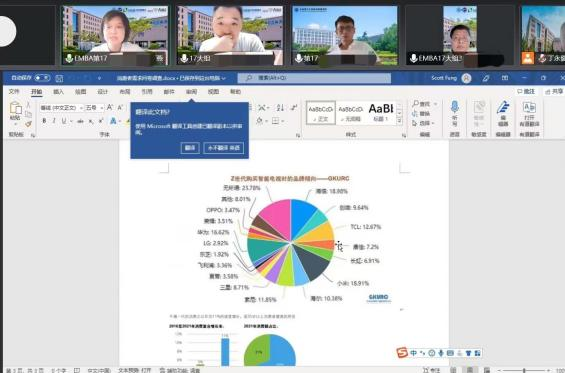Image resolution: width=565 pixels, height=373 pixels.
Task: Click the Paste clipboard icon
Action: (15, 108)
